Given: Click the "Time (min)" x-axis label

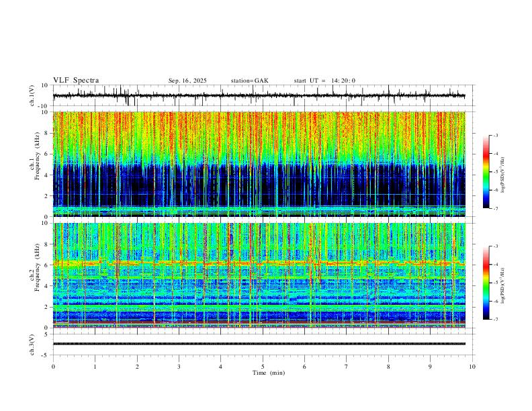Looking at the screenshot, I should (269, 373).
